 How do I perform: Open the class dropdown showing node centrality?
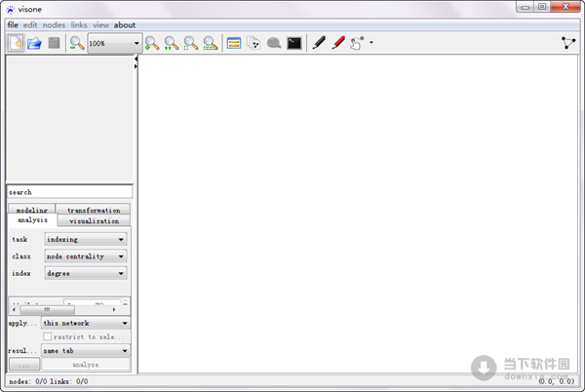pos(86,256)
